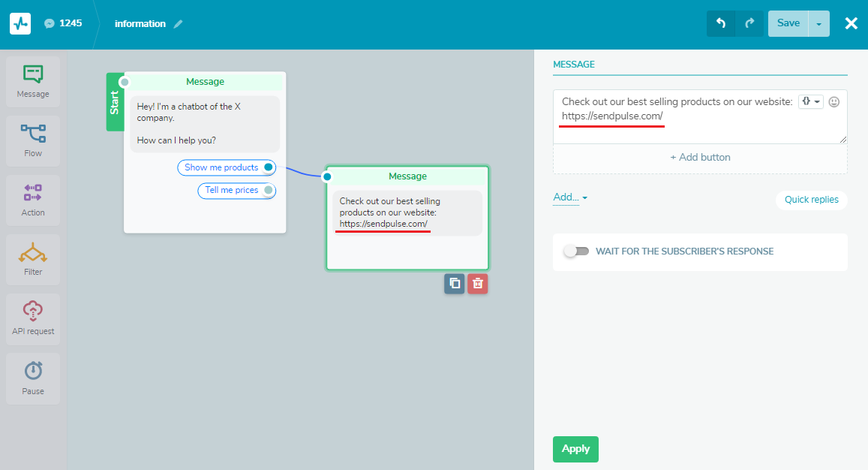Delete the selected Message block

pyautogui.click(x=478, y=284)
